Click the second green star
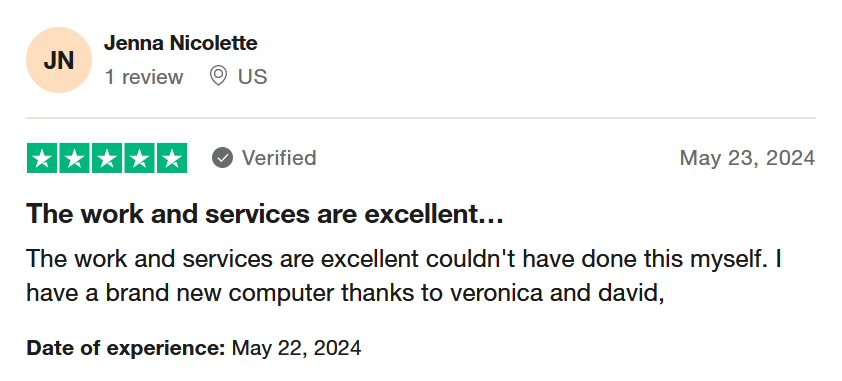The width and height of the screenshot is (842, 381). point(75,158)
